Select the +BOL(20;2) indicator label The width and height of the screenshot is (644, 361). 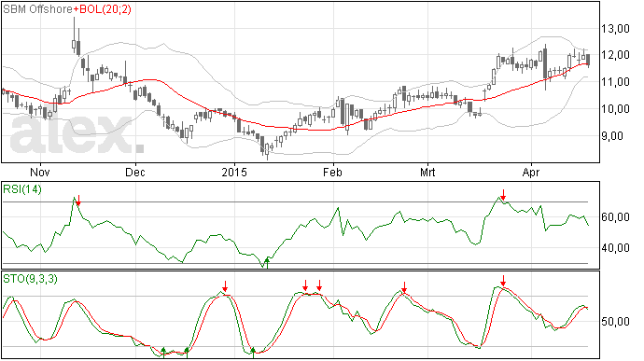(103, 9)
